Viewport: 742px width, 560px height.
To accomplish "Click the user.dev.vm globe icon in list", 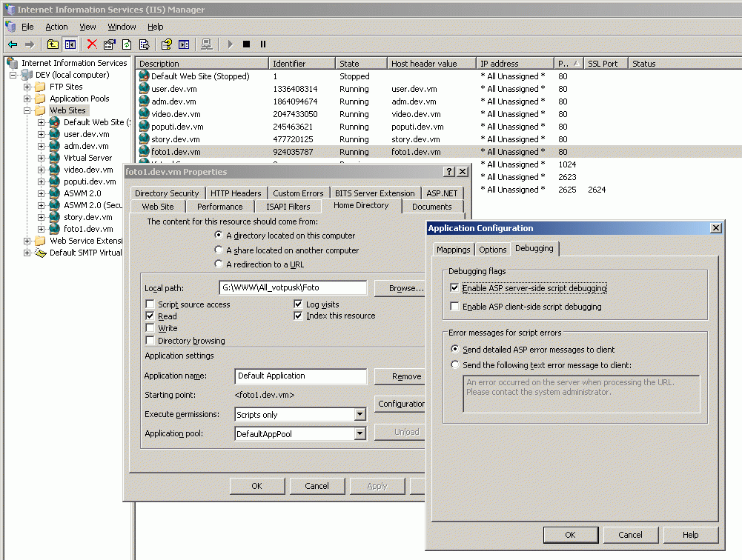I will (144, 88).
